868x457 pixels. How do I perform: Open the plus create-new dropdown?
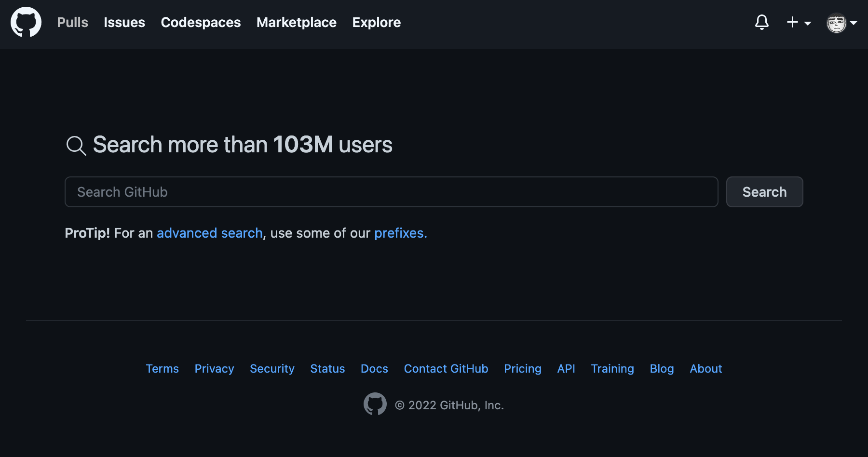point(799,22)
